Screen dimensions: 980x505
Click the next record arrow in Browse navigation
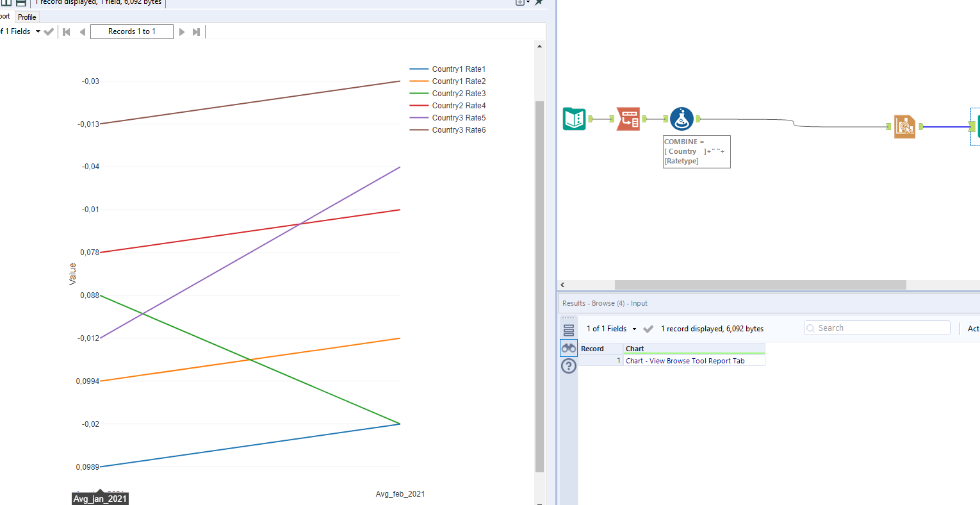(183, 31)
